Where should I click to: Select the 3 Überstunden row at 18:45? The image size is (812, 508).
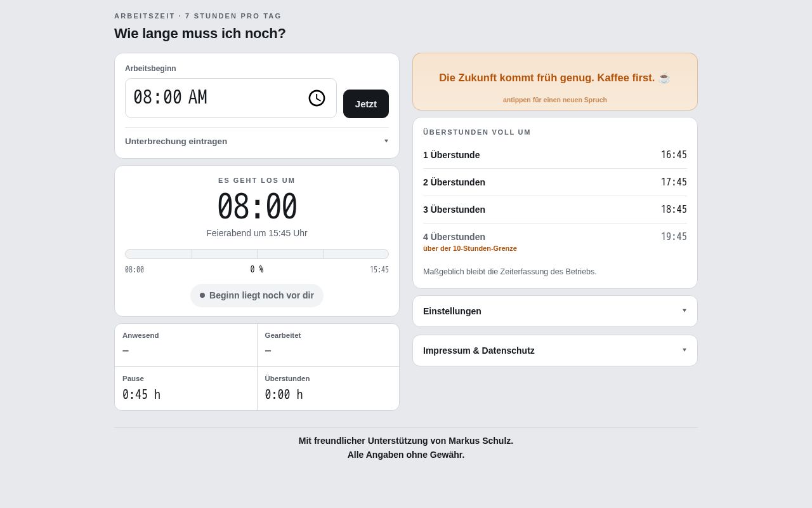point(555,210)
